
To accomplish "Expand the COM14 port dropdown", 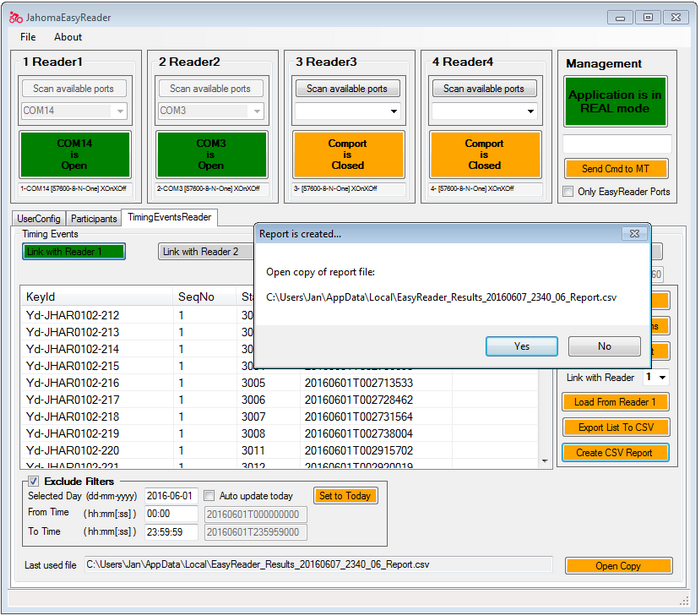I will pos(120,111).
